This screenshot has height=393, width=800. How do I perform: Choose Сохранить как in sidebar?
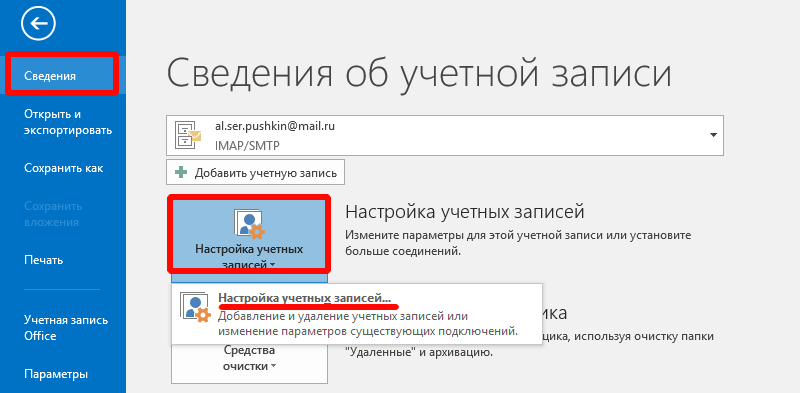click(63, 168)
